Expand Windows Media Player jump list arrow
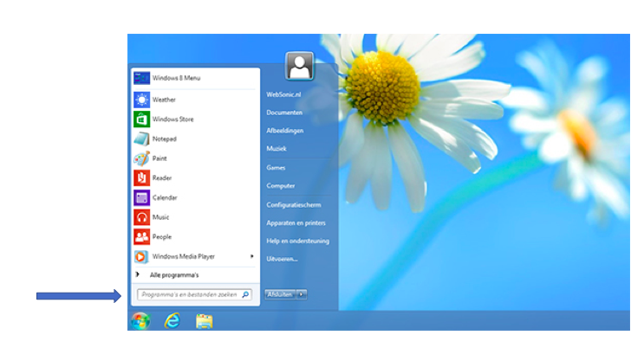Image resolution: width=644 pixels, height=348 pixels. coord(251,256)
